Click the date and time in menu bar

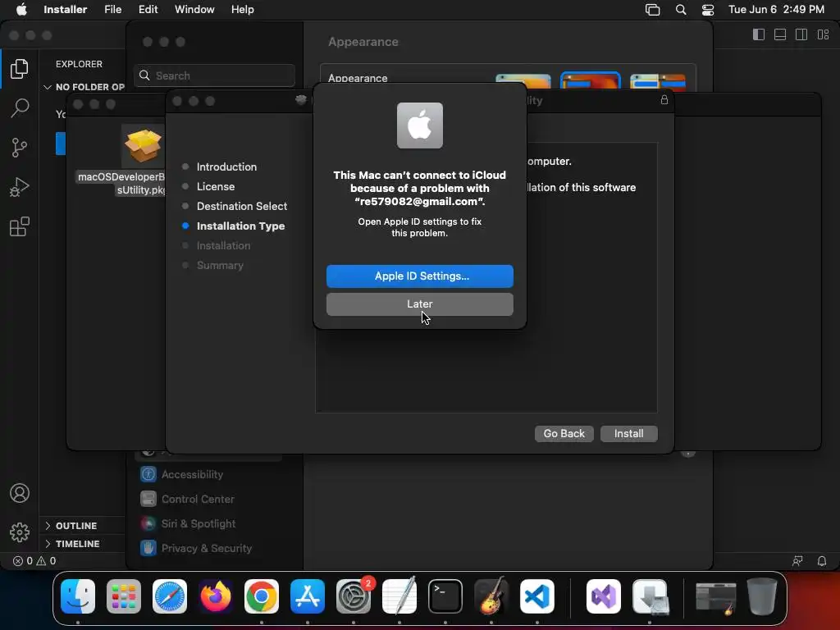[776, 9]
